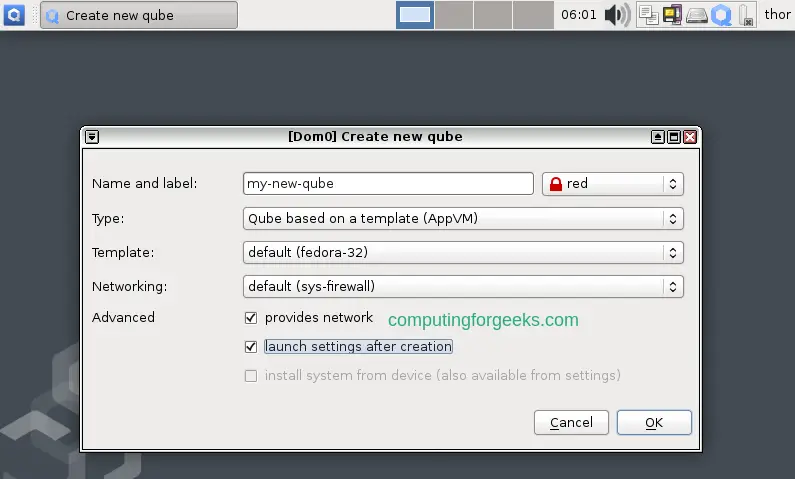This screenshot has height=479, width=795.
Task: Switch to the first workspace
Action: pos(415,15)
